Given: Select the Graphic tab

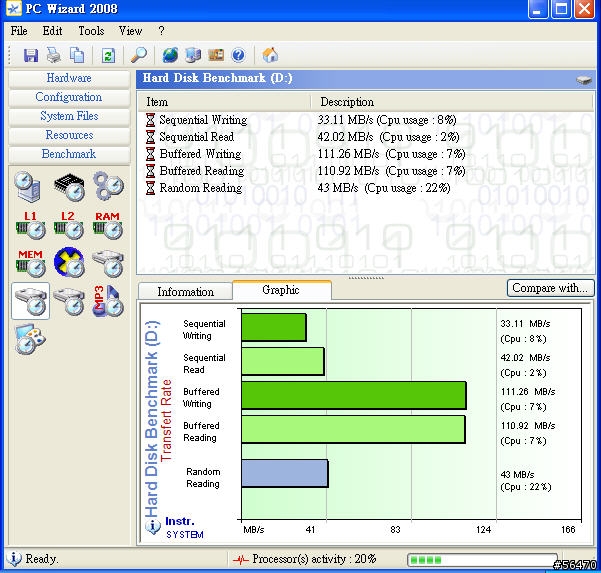Looking at the screenshot, I should pos(281,290).
